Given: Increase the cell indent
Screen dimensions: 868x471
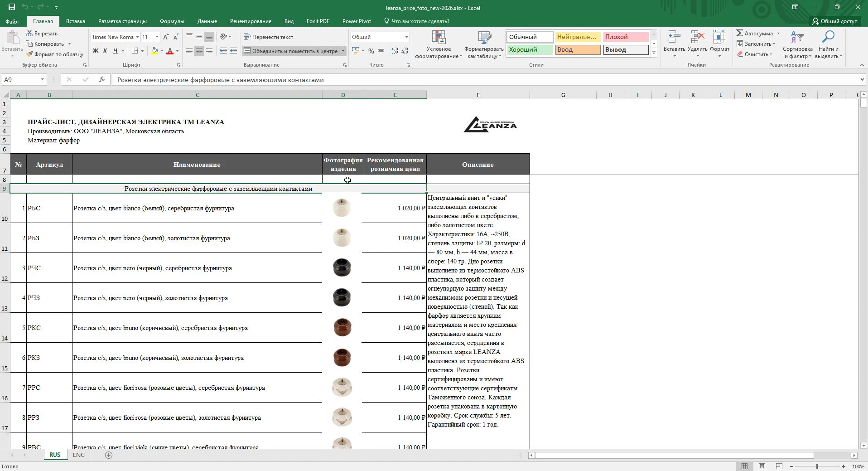Looking at the screenshot, I should 233,51.
